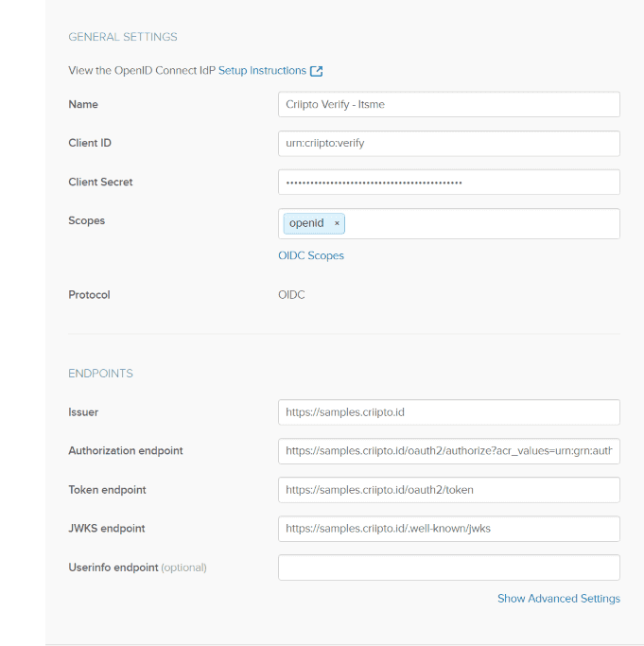This screenshot has height=646, width=644.
Task: Click into the Client ID field
Action: [x=448, y=144]
